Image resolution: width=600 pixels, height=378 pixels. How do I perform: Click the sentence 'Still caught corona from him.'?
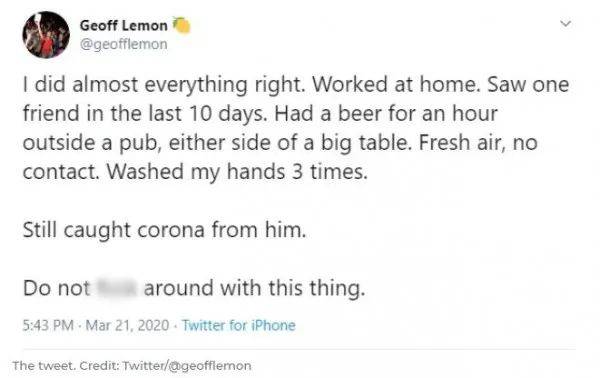pos(165,230)
